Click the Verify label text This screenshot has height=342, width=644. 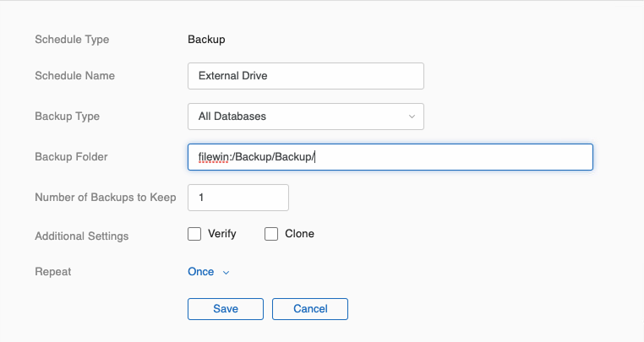click(221, 234)
